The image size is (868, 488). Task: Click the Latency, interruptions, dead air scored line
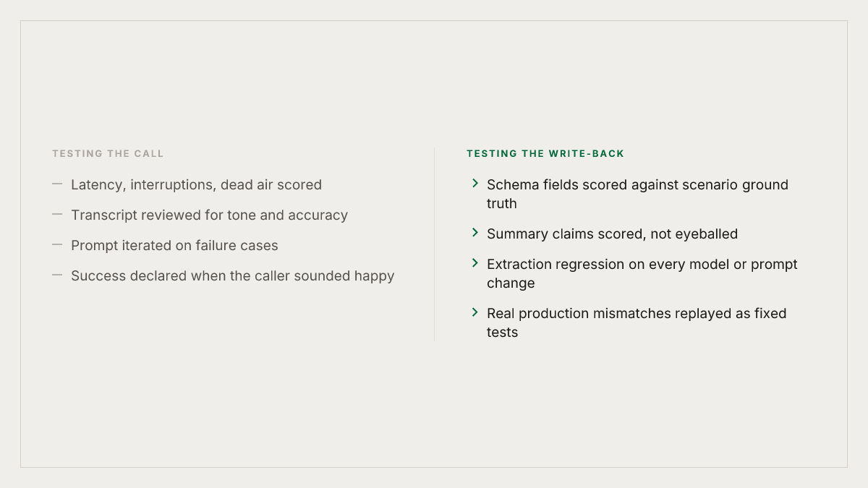tap(196, 185)
